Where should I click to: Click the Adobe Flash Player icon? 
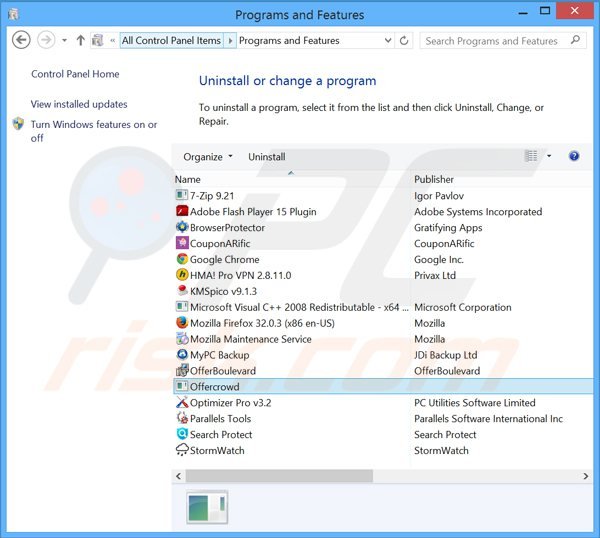[x=182, y=211]
